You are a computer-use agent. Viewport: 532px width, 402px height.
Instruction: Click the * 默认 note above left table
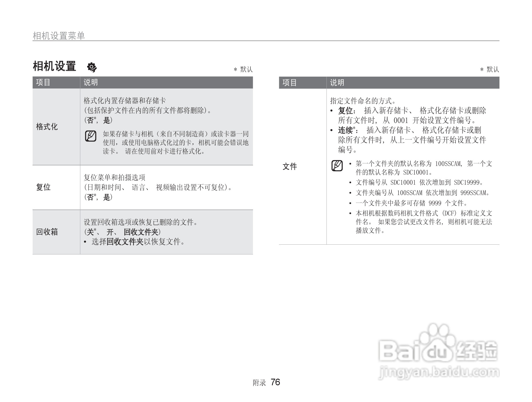coord(243,69)
